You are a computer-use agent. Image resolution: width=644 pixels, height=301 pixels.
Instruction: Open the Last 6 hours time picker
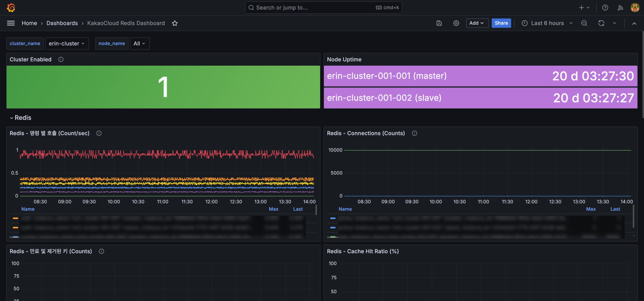coord(547,23)
